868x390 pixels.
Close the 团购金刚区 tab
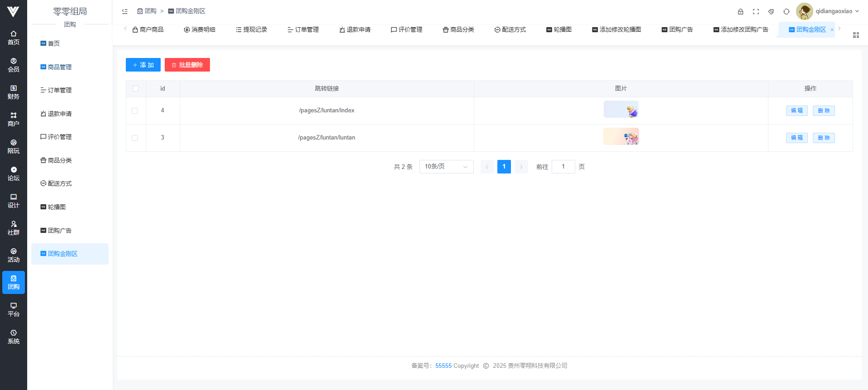(832, 30)
